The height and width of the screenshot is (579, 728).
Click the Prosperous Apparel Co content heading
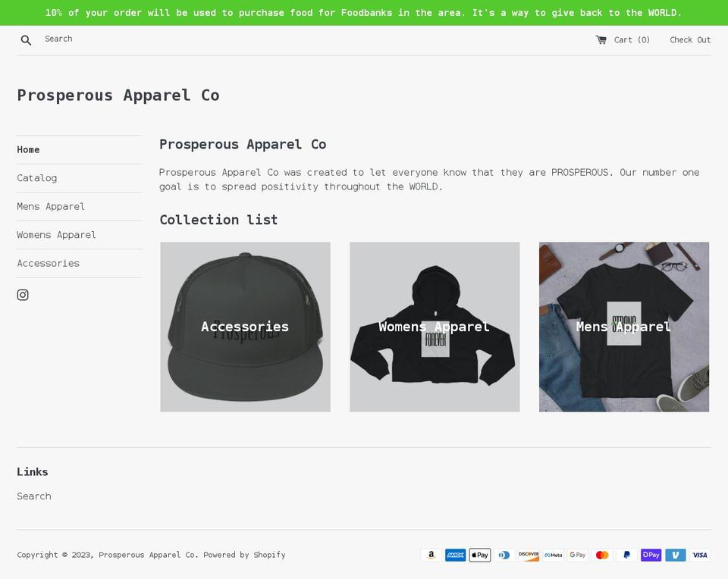243,144
